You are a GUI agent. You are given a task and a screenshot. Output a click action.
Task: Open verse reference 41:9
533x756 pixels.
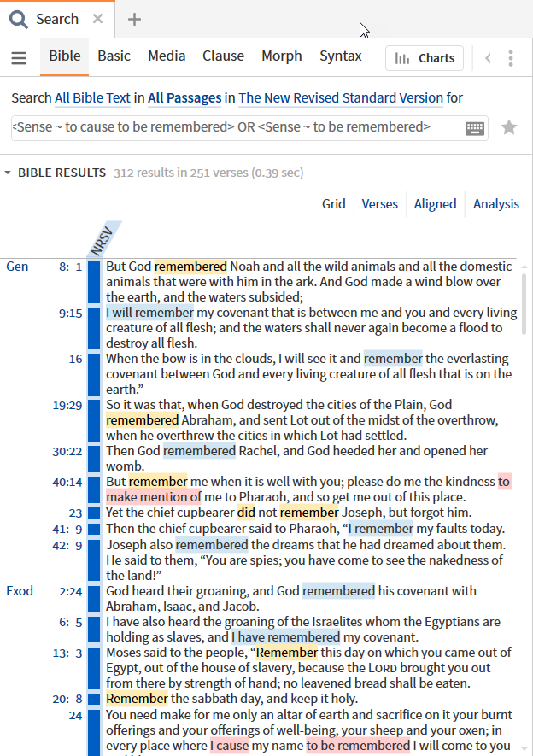67,530
